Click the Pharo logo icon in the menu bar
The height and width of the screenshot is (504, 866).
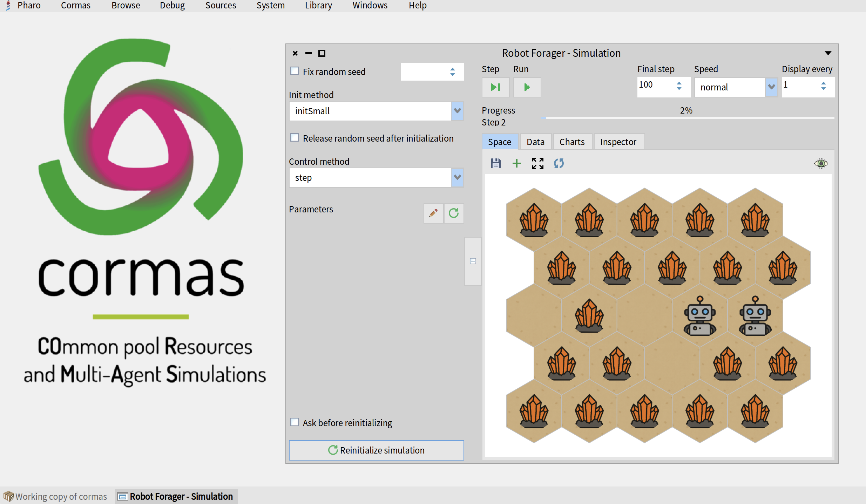8,5
